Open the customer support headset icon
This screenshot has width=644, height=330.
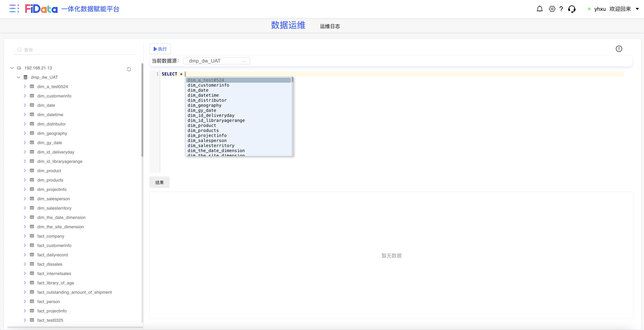click(x=572, y=9)
